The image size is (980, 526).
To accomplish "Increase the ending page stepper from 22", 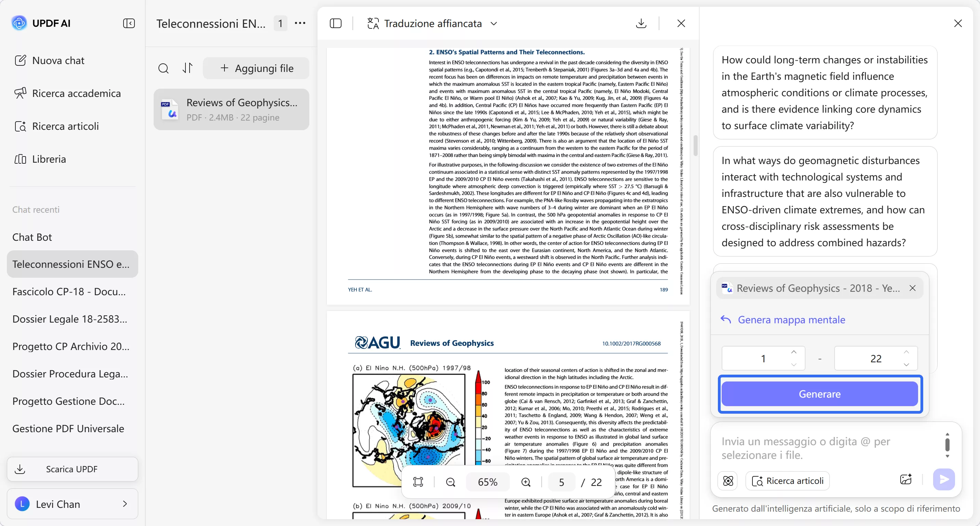I will point(906,352).
